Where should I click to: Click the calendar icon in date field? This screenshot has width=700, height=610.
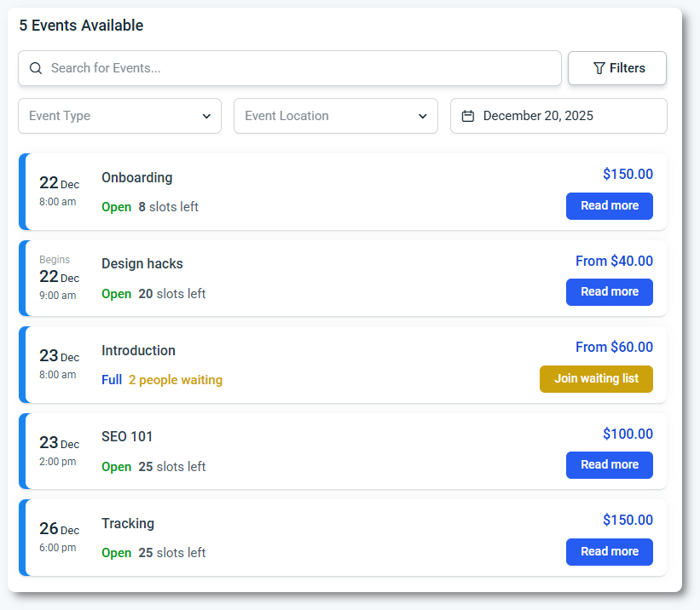point(467,116)
